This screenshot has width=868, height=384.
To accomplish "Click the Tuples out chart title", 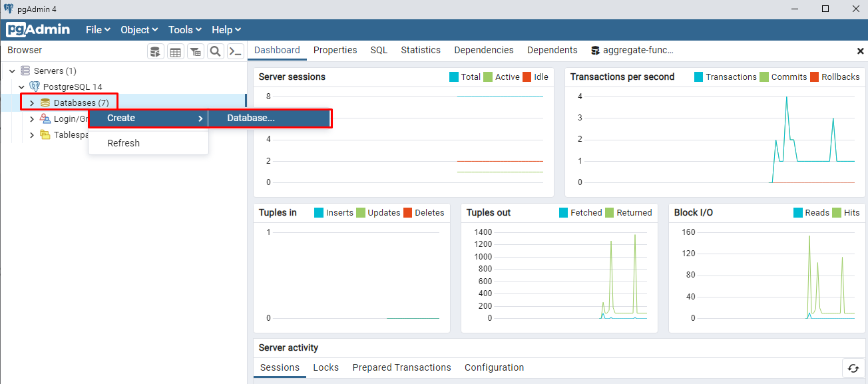I will click(x=489, y=213).
